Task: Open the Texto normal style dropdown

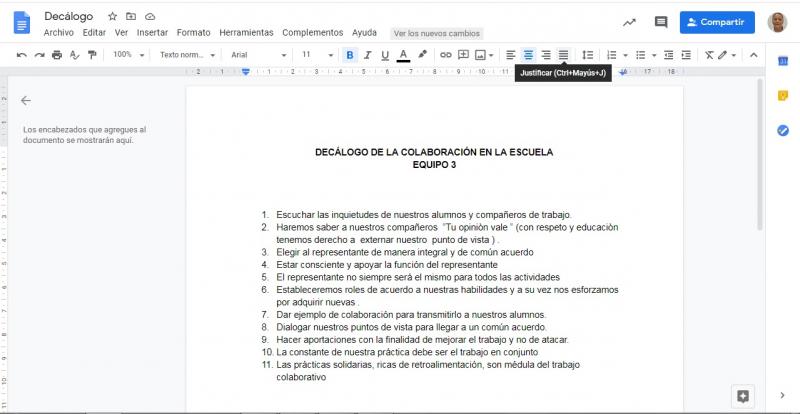Action: point(187,55)
